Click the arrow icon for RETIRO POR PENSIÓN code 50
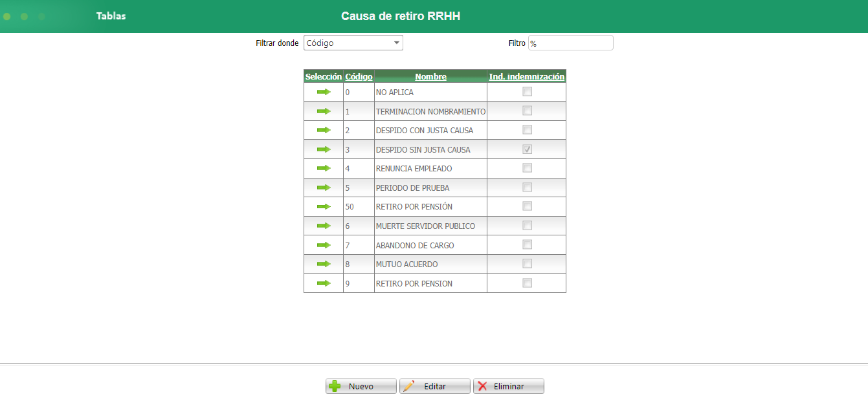 coord(323,206)
